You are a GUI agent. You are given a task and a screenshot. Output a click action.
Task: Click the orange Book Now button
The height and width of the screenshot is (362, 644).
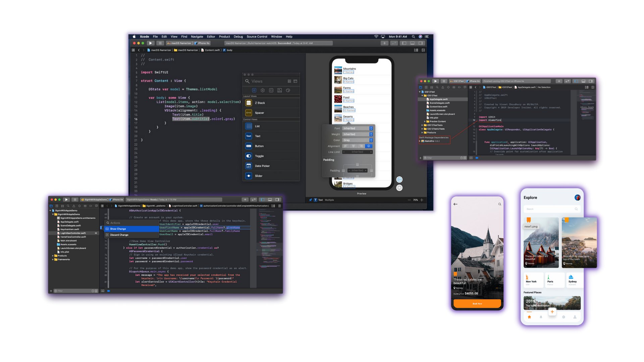477,304
